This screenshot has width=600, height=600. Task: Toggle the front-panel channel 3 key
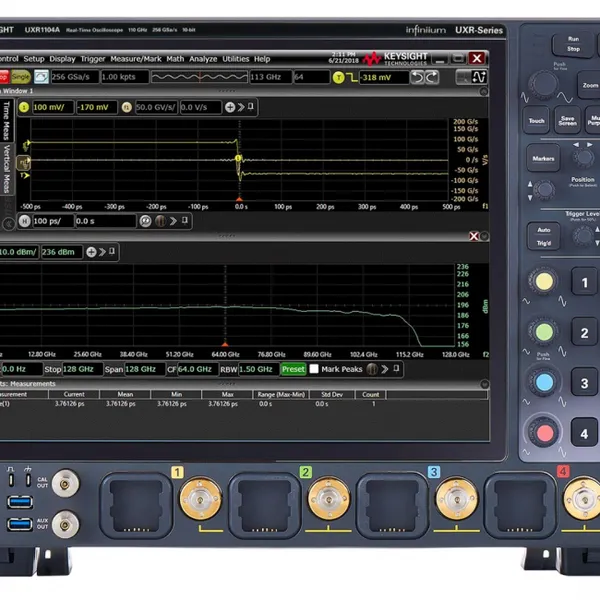(584, 383)
